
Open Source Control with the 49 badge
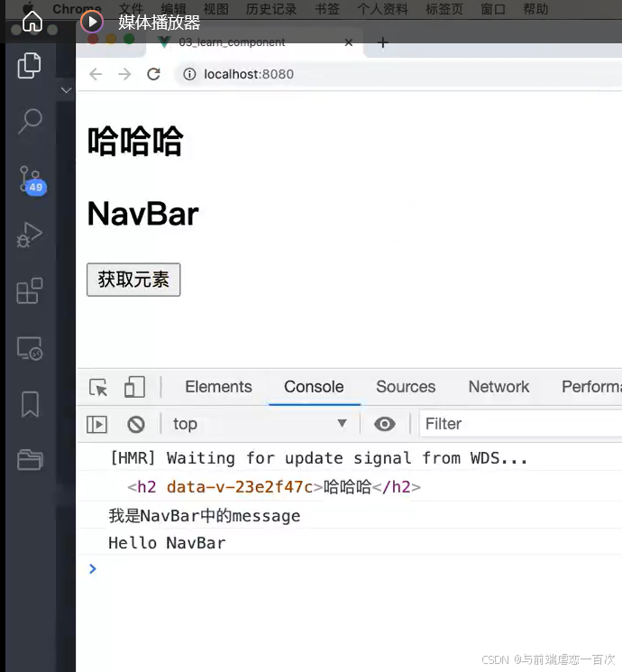32,180
